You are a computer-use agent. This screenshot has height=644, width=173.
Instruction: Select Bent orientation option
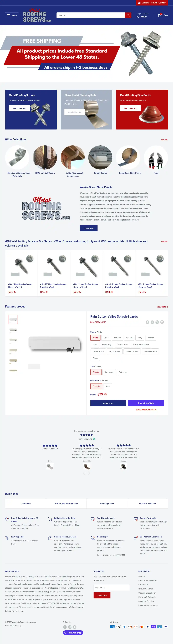(x=108, y=386)
